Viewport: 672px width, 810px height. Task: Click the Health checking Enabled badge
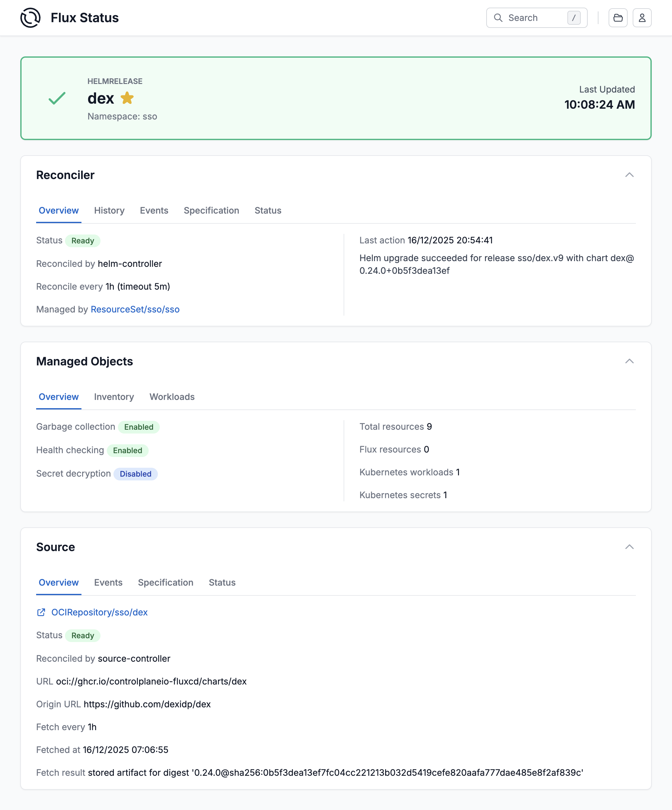[128, 451]
